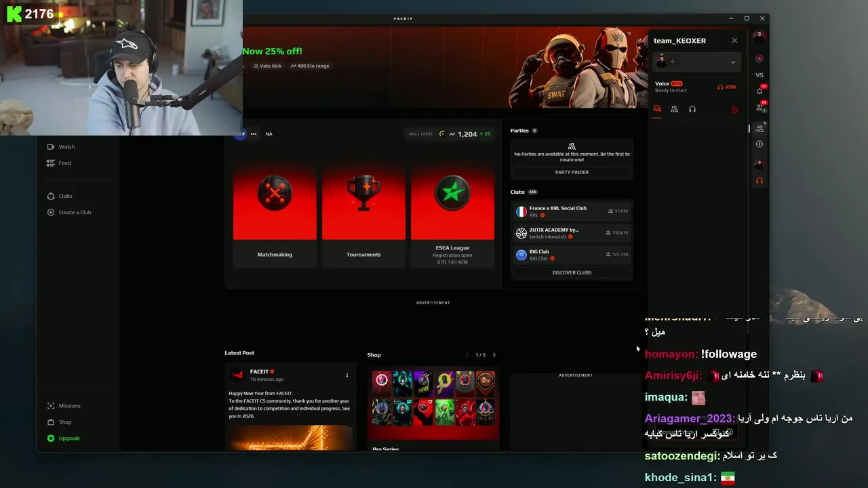The image size is (868, 488).
Task: Click the DISCOVER CLUBS button
Action: (x=572, y=272)
